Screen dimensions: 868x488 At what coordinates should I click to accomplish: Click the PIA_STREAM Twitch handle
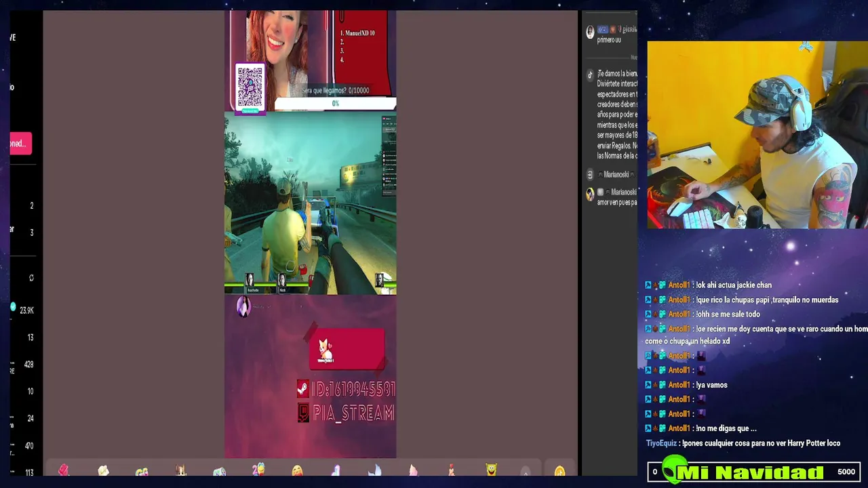[353, 413]
